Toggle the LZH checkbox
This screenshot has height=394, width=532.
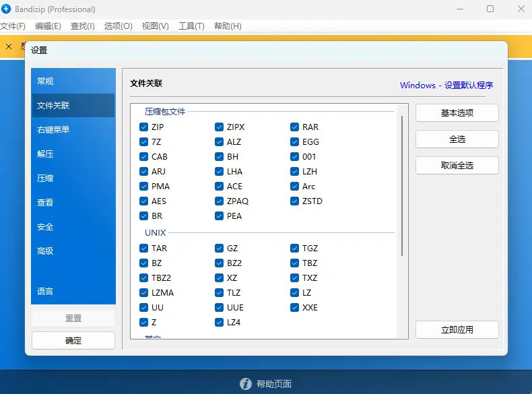tap(294, 171)
